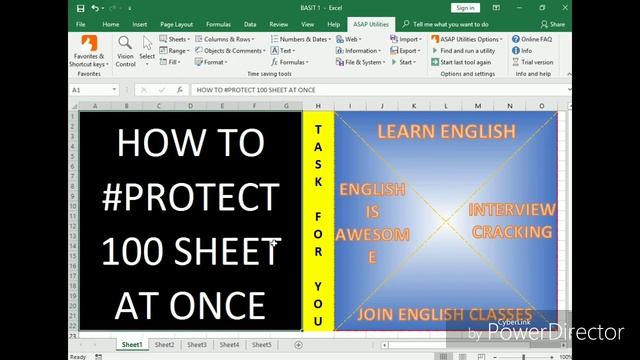The image size is (640, 360).
Task: Expand the Name Box dropdown arrow
Action: click(x=114, y=90)
